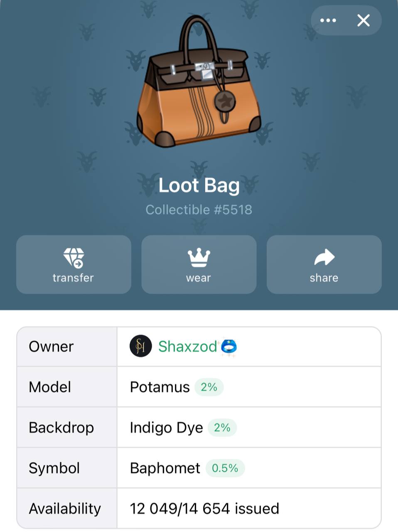Select the Indigo Dye backdrop value
This screenshot has height=532, width=398.
click(x=166, y=428)
